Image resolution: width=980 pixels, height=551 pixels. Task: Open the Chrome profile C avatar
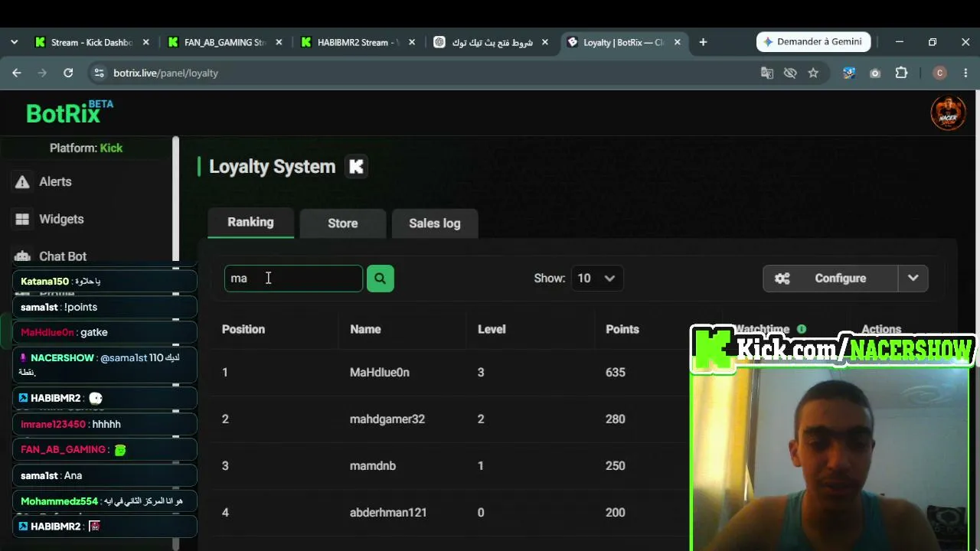(940, 73)
